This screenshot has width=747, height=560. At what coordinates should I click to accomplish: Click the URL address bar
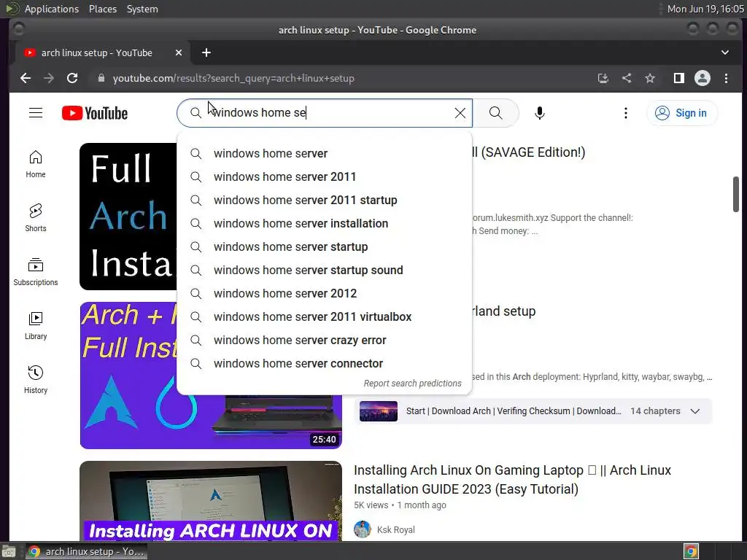pyautogui.click(x=343, y=78)
